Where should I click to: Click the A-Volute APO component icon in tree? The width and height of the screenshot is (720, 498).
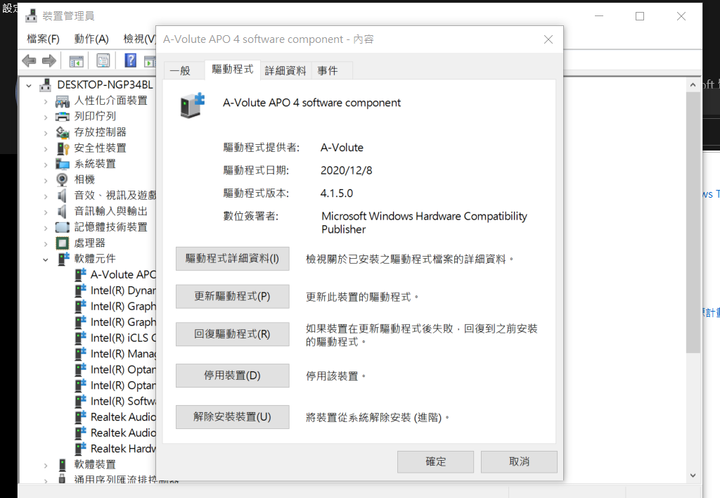pos(81,274)
